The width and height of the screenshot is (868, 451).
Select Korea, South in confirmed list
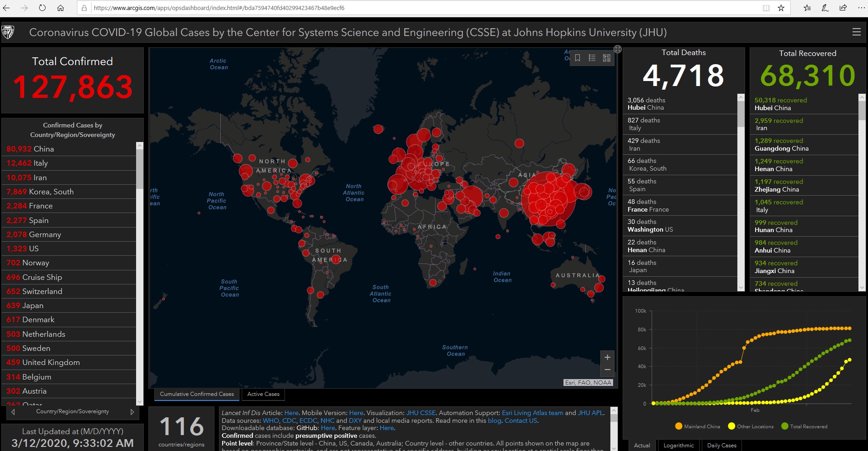tap(70, 192)
